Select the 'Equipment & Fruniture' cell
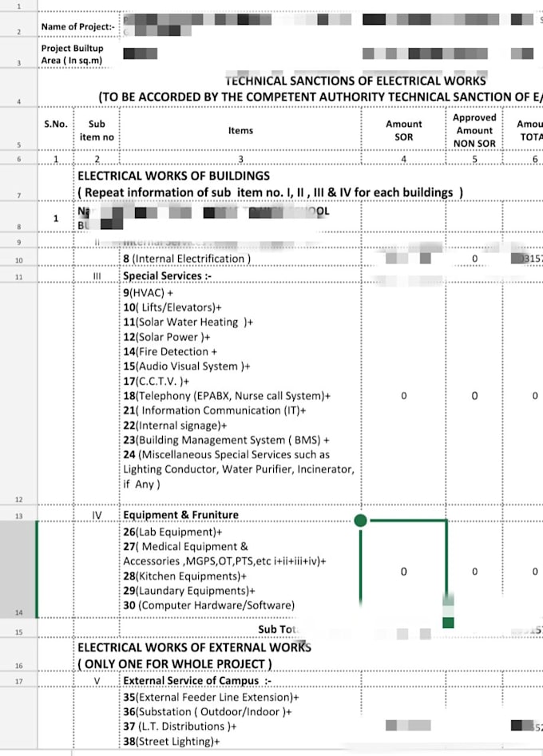Screen dimensions: 543x756 [x=240, y=514]
